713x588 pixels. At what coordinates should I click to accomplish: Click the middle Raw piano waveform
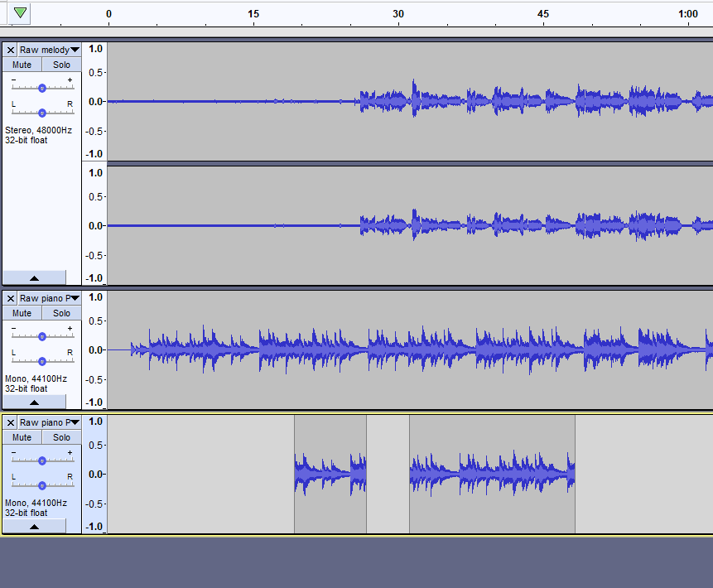(410, 349)
